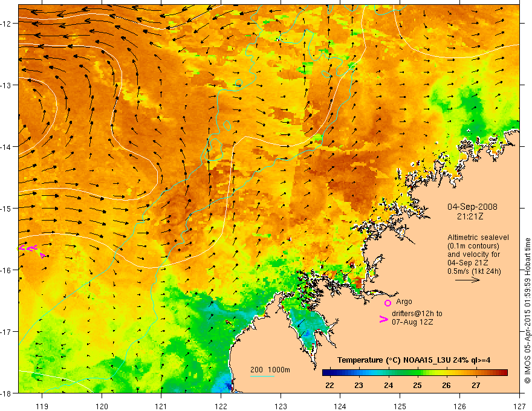Click the longitude axis label 123
This screenshot has width=532, height=411.
[x=281, y=406]
